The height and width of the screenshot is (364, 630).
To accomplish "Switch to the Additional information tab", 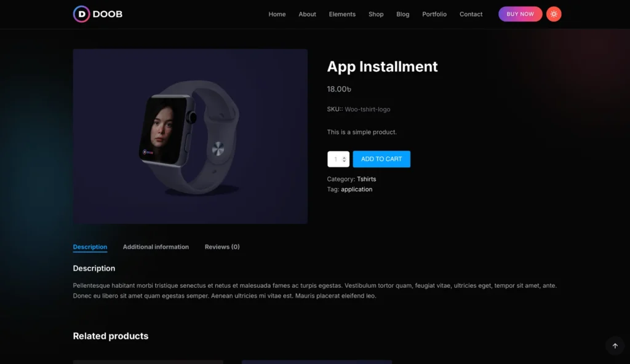I will [156, 247].
